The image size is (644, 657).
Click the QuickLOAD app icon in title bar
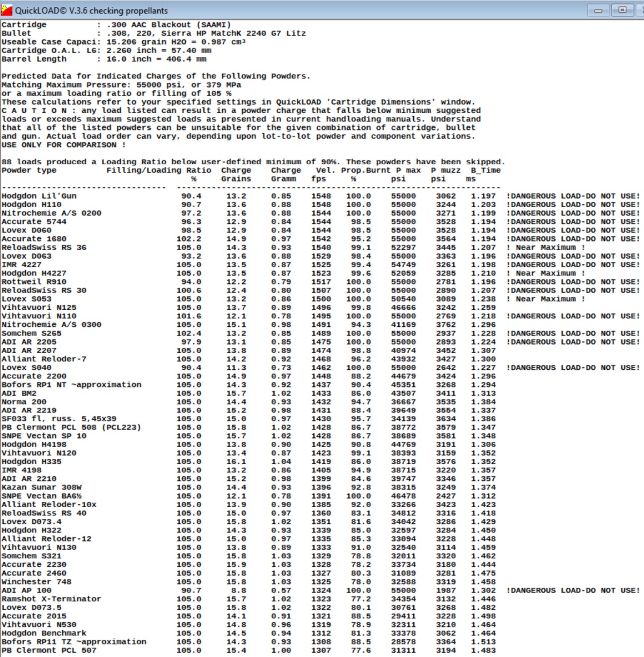7,10
